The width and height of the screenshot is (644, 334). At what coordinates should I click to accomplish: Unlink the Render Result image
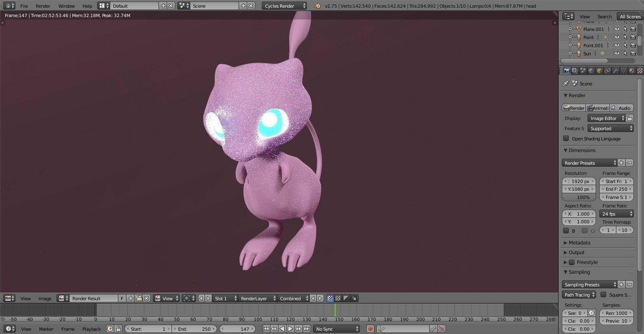(147, 298)
